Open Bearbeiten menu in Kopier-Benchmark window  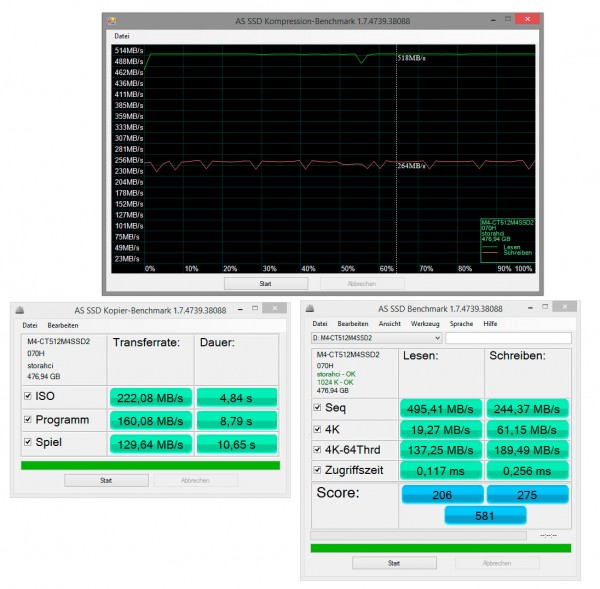coord(63,325)
